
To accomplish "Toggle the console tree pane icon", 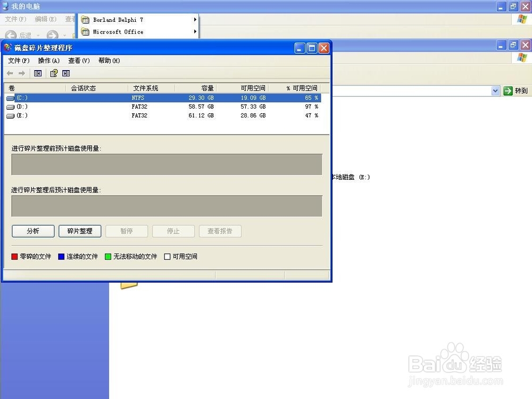I will pos(38,73).
